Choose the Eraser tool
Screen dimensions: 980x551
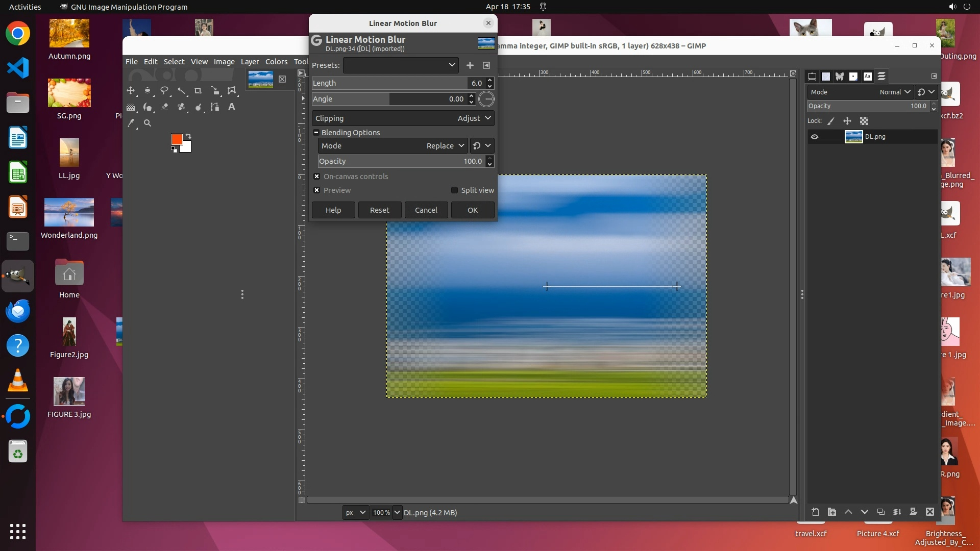[x=164, y=107]
